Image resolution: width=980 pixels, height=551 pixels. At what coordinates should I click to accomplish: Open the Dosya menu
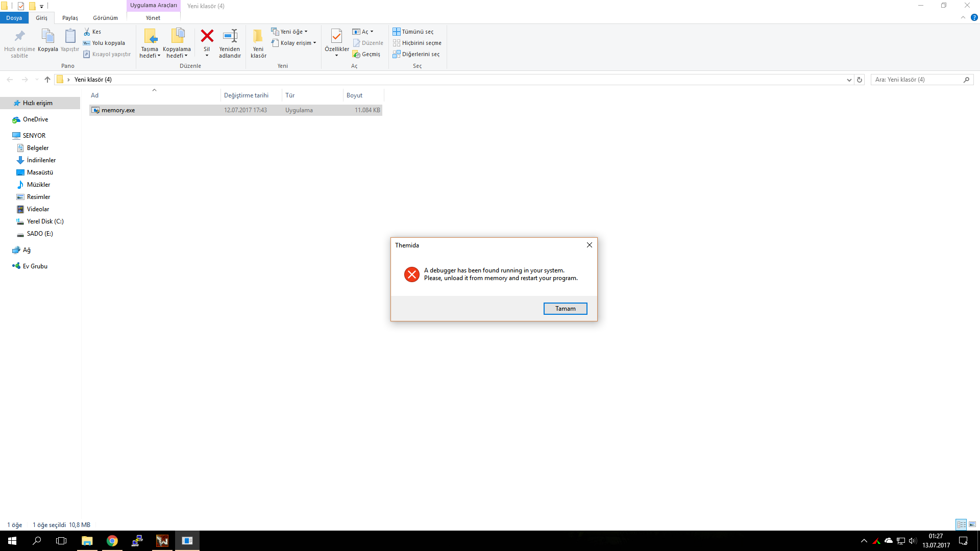tap(14, 18)
